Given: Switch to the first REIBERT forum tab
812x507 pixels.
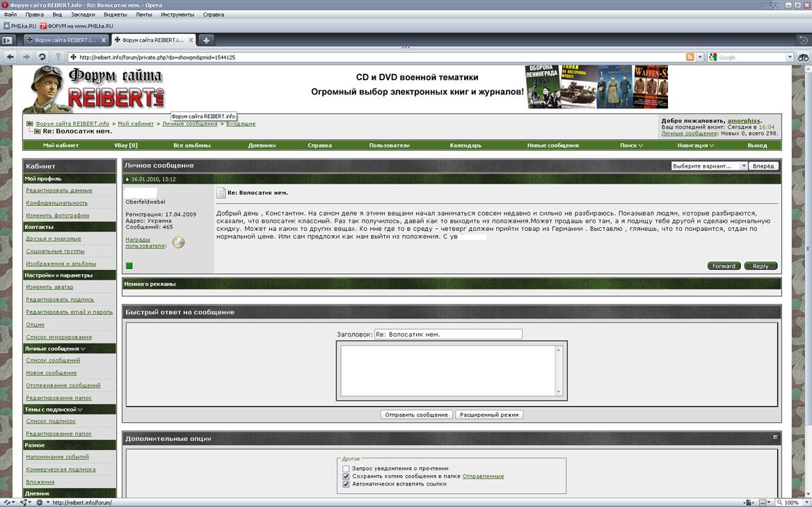Looking at the screenshot, I should (66, 40).
